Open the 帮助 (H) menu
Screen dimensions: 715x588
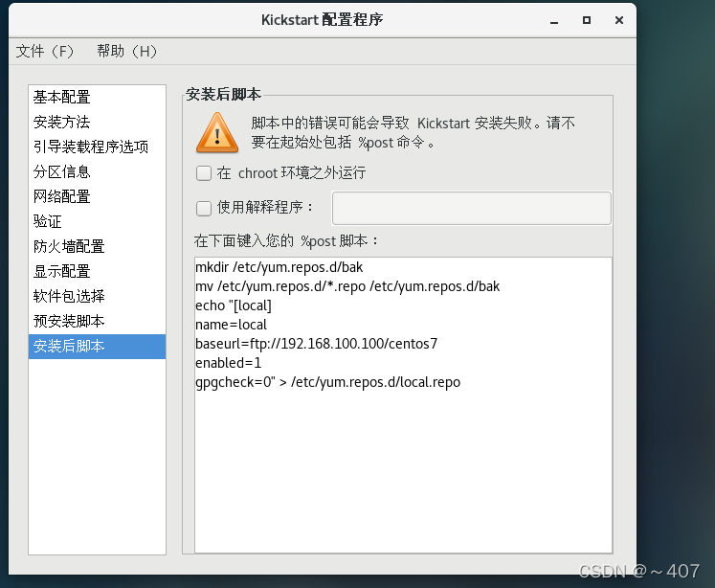126,51
